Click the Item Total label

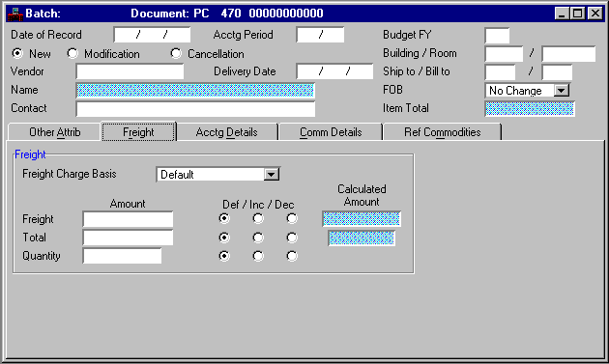coord(406,108)
